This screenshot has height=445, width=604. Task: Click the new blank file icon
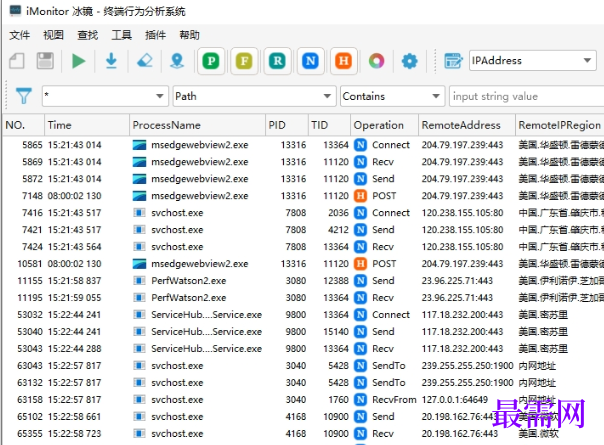(x=17, y=61)
